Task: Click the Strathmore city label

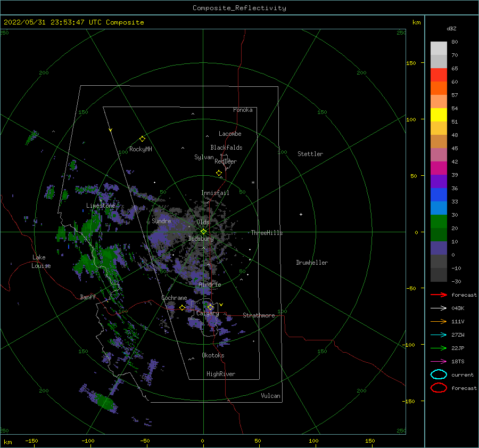Action: [259, 315]
